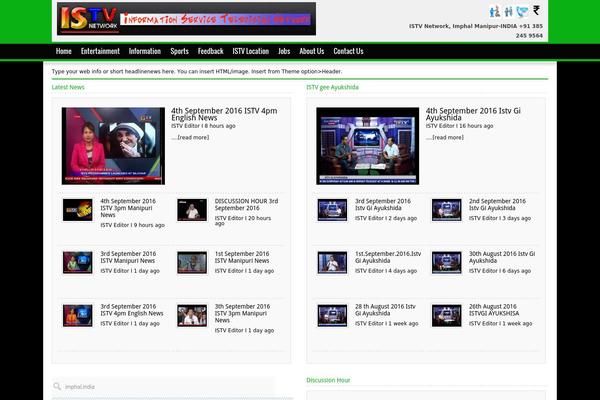Open 30th August 2016 Istv Gi Ayukshida

pos(502,257)
